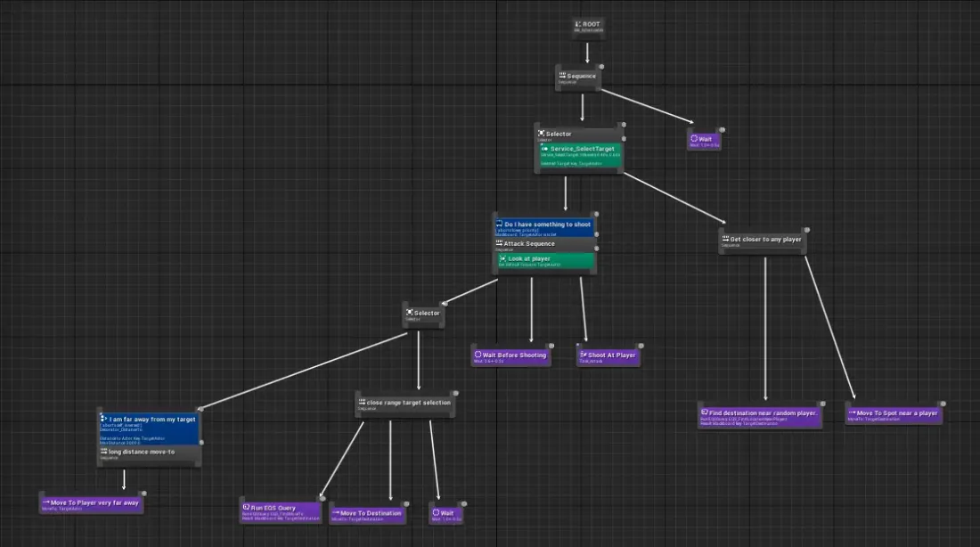
Task: Click the Run EQS Query icon
Action: [247, 508]
